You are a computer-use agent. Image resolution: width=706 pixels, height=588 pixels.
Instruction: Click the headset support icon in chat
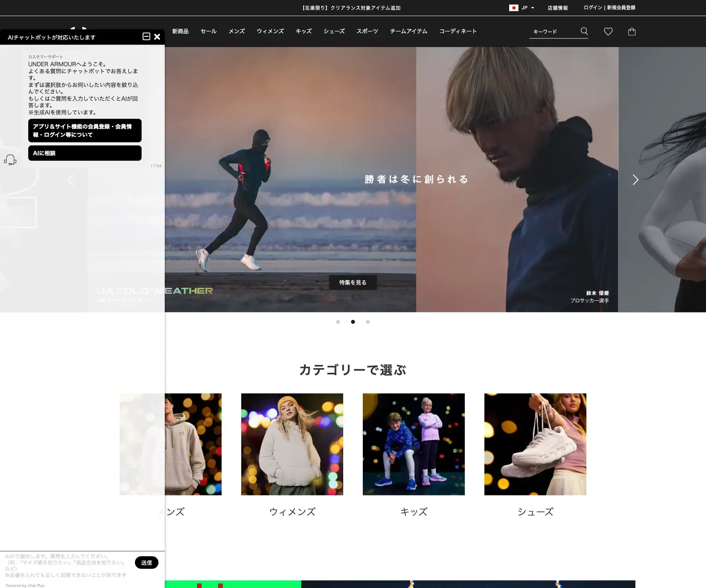coord(11,160)
